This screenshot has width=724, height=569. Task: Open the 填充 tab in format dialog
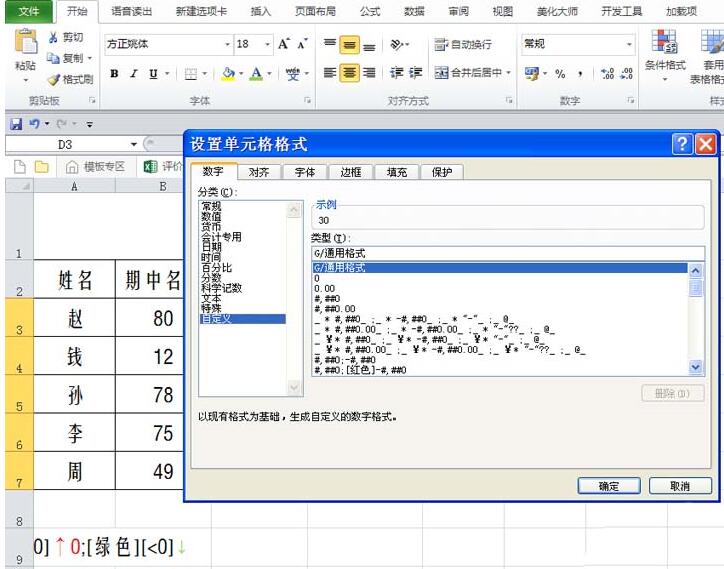click(x=396, y=172)
